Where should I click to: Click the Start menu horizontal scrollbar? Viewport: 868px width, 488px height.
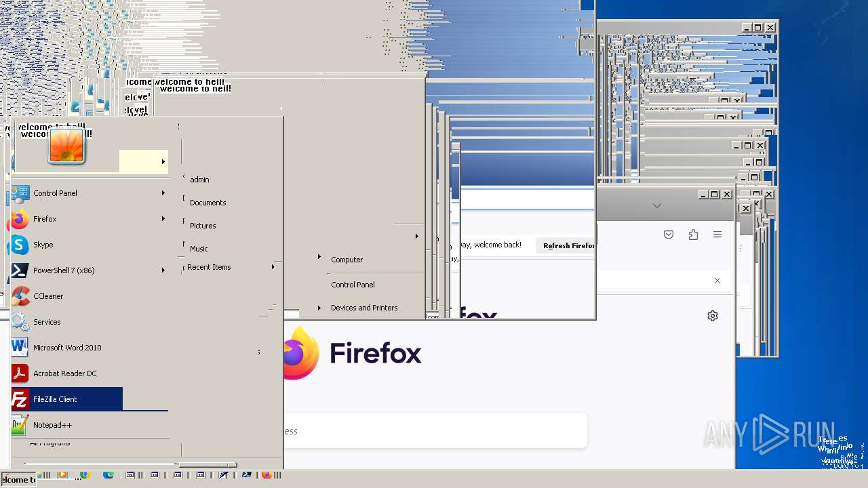tap(207, 465)
